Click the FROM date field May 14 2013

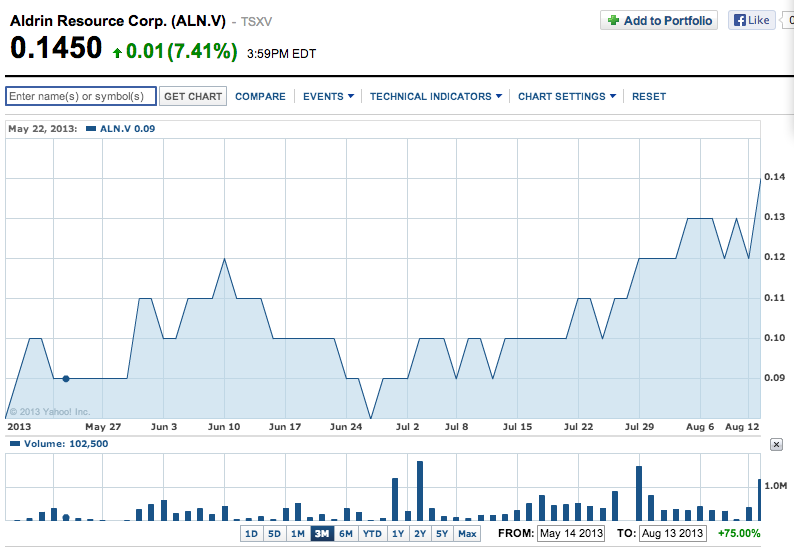[571, 533]
